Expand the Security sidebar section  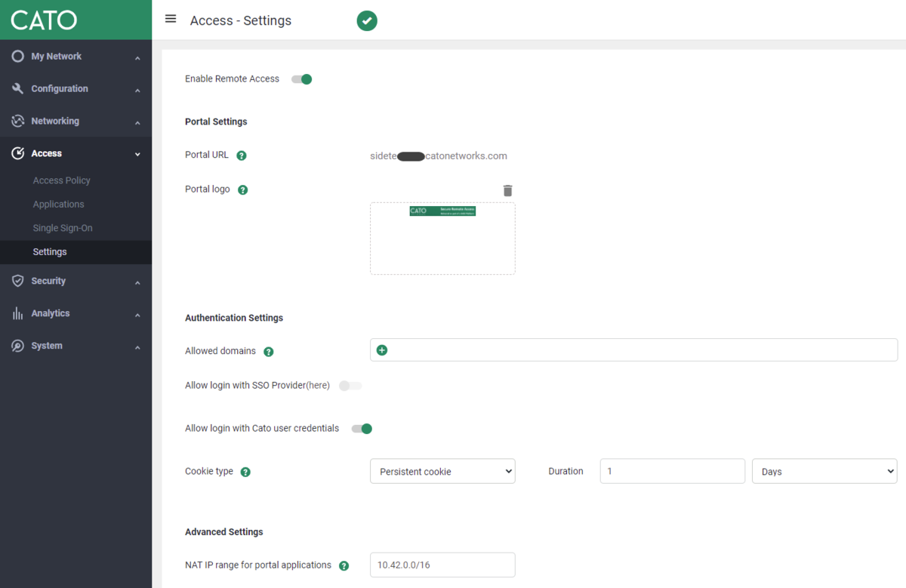point(75,281)
